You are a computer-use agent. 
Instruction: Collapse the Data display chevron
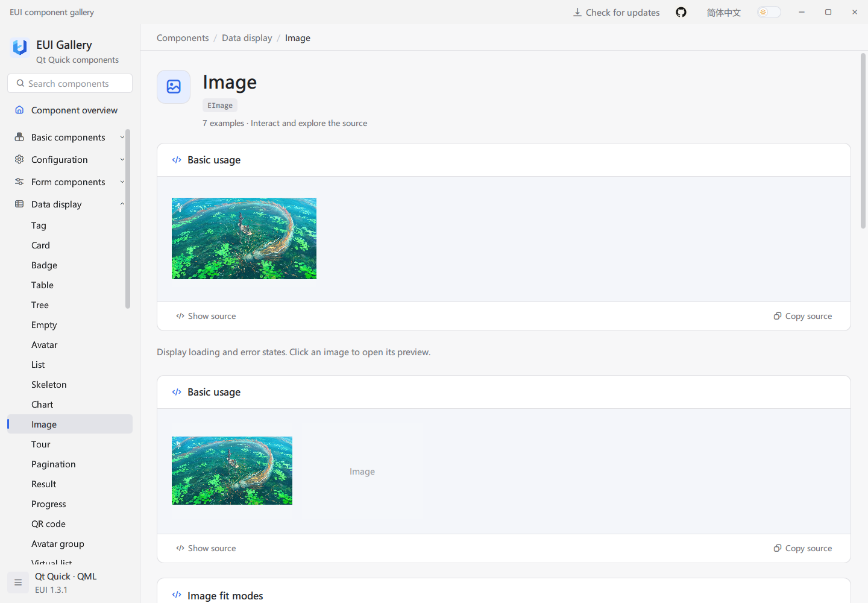point(122,204)
